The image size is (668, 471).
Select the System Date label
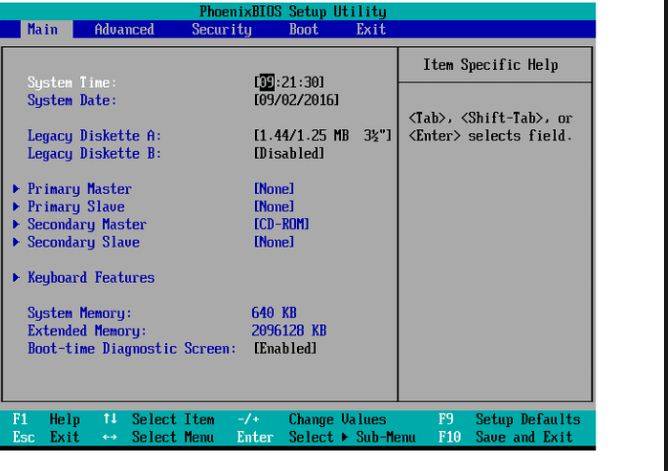[x=72, y=100]
